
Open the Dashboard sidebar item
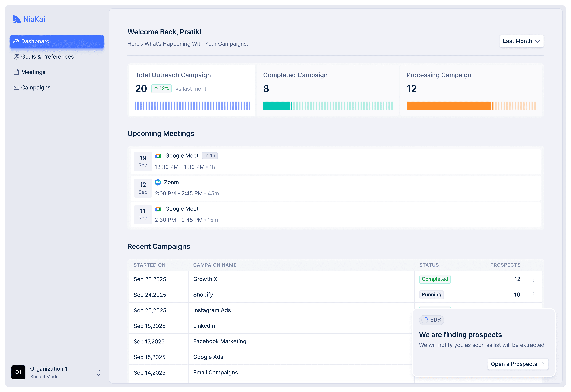[57, 41]
